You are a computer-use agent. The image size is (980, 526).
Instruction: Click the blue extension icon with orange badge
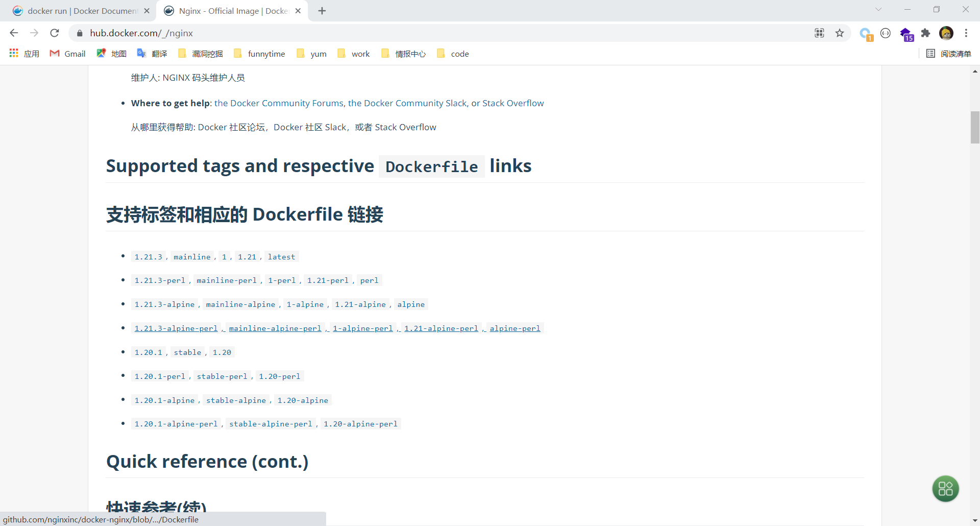(x=866, y=34)
